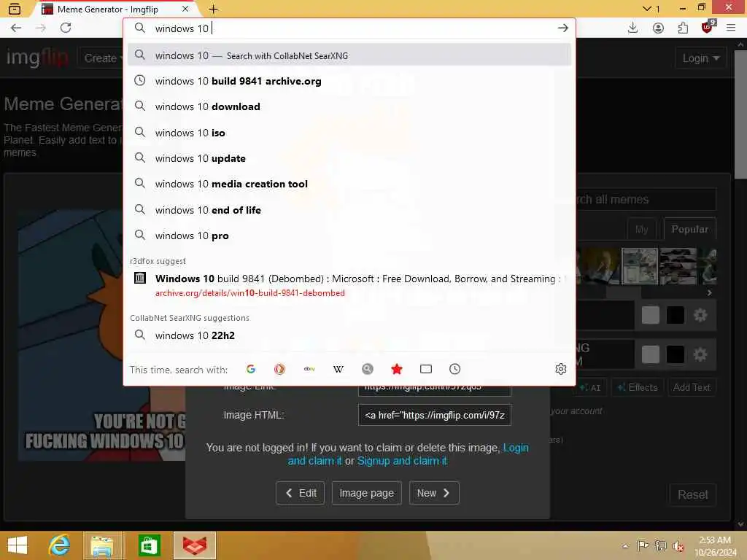Open Windows Store from taskbar
Screen dimensions: 747x560
point(149,545)
